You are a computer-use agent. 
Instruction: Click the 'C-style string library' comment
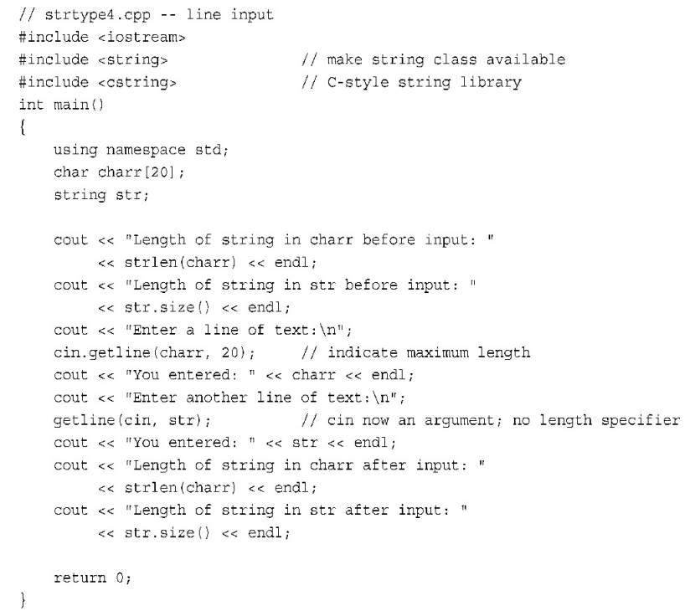coord(411,83)
